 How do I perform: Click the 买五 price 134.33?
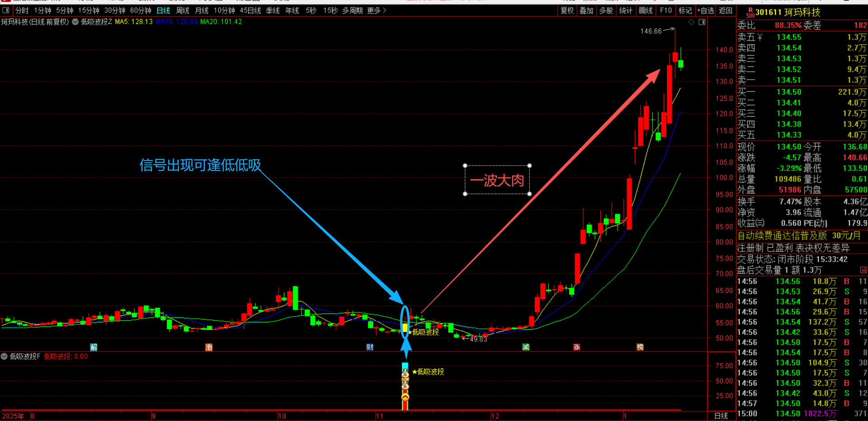pyautogui.click(x=788, y=135)
